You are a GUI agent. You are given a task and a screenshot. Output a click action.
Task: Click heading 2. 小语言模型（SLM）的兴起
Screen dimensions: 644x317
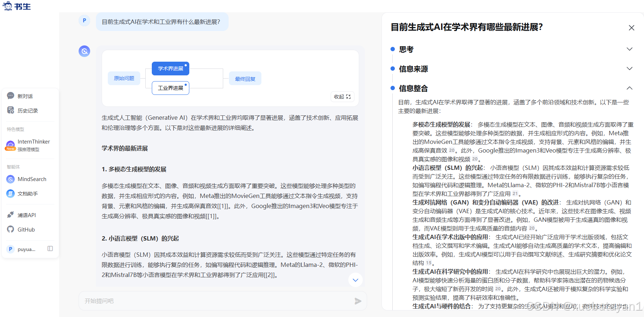click(x=140, y=238)
